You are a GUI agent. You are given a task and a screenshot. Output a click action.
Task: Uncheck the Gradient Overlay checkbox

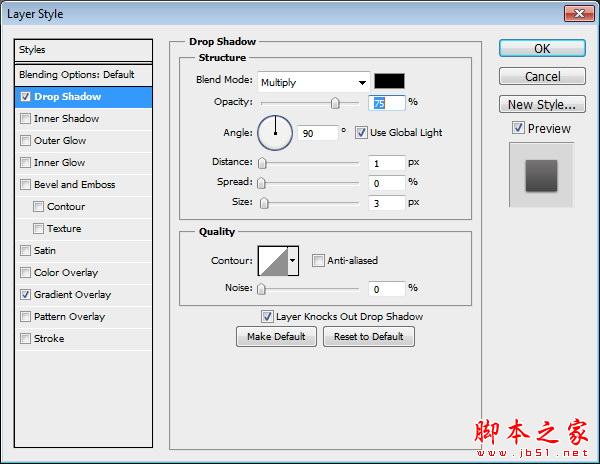click(x=25, y=295)
